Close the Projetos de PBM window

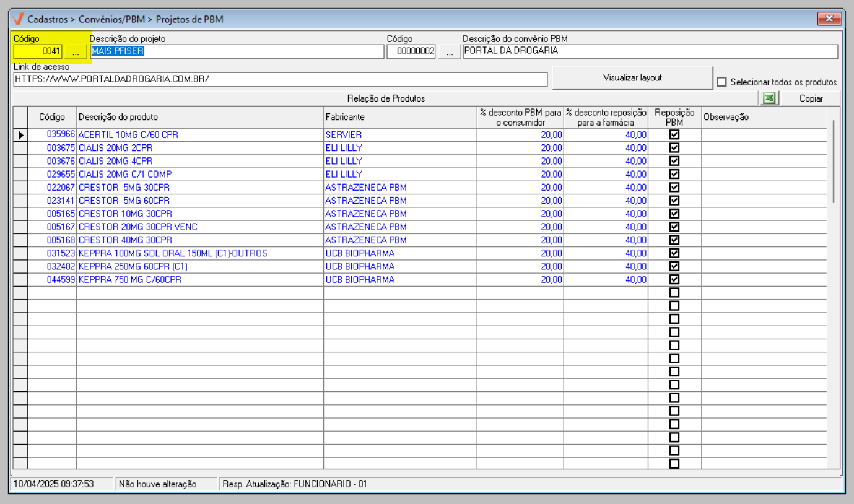tap(829, 19)
